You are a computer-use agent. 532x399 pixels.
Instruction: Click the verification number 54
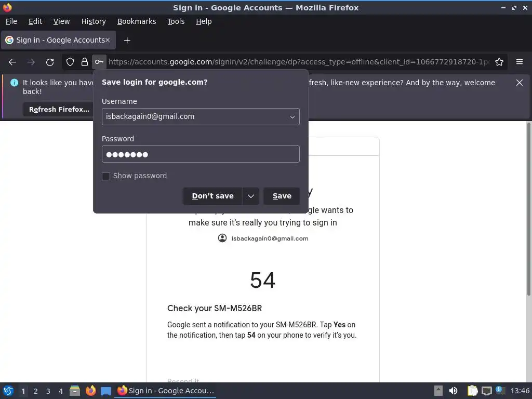tap(262, 280)
